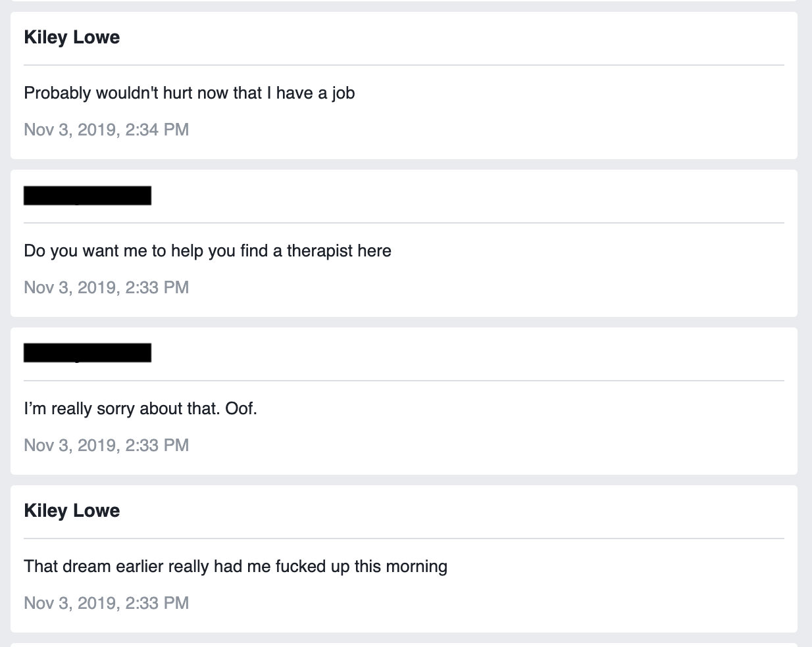
Task: Click the divider line above the therapist message
Action: click(x=404, y=223)
